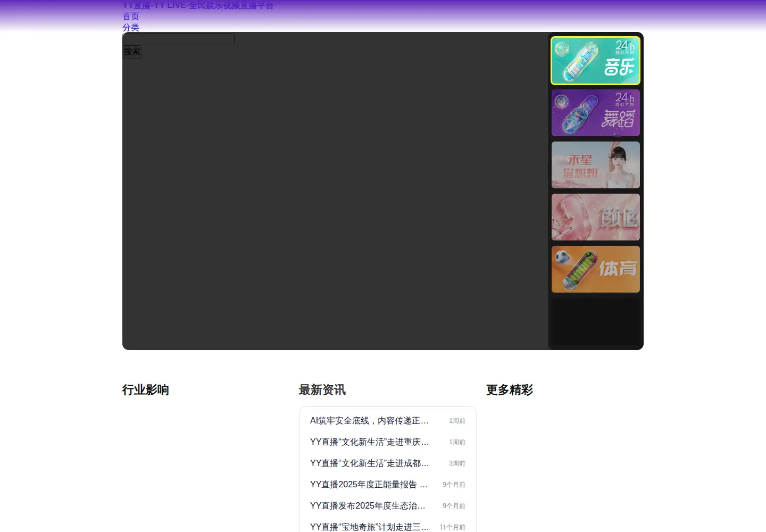Open the 禾星 猫想想 channel thumbnail

pos(596,165)
